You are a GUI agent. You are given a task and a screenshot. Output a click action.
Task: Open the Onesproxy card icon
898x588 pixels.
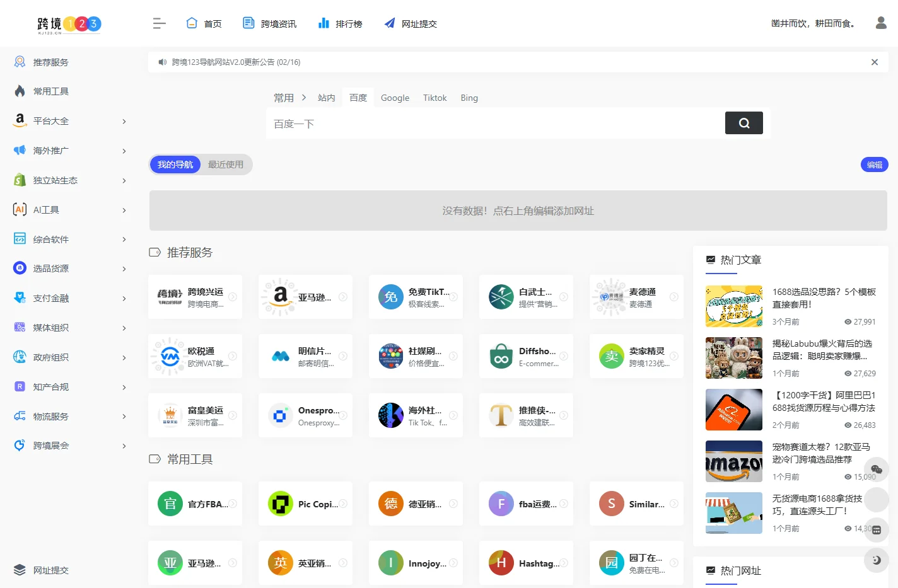pos(281,415)
